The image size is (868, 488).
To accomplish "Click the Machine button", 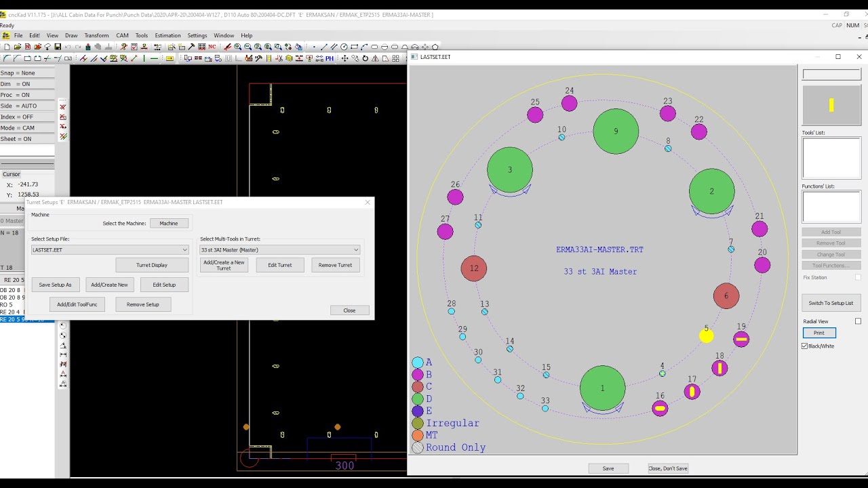I will [169, 223].
